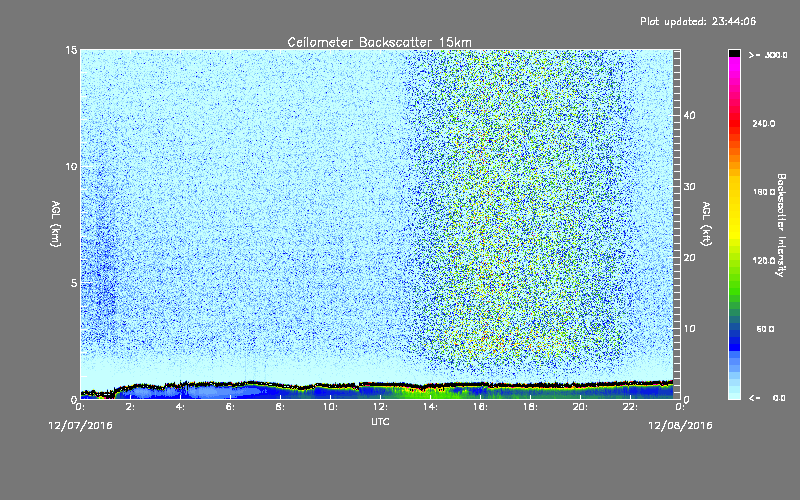Click the colorbar '<= 0.0' minimum label
The width and height of the screenshot is (800, 500).
(x=767, y=398)
